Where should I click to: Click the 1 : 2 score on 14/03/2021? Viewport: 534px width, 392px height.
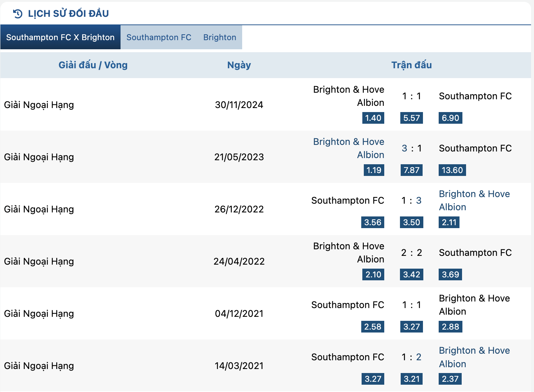click(x=412, y=357)
